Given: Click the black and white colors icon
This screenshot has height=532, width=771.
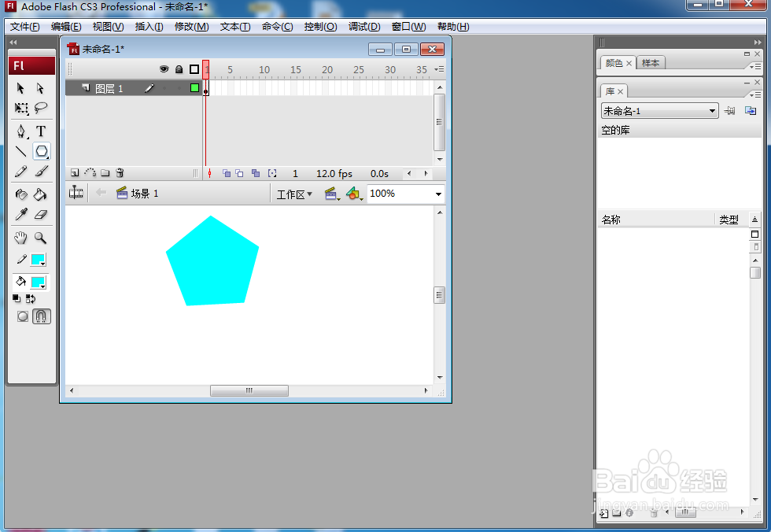Looking at the screenshot, I should point(17,298).
